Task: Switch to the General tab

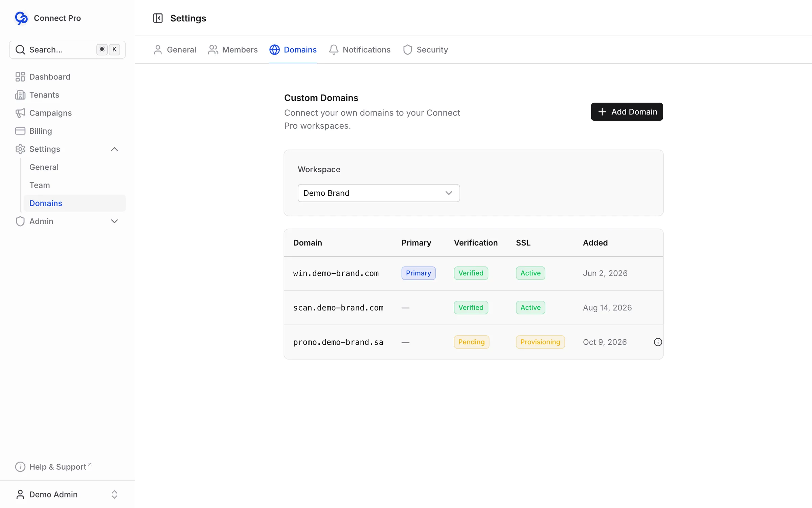Action: point(175,50)
